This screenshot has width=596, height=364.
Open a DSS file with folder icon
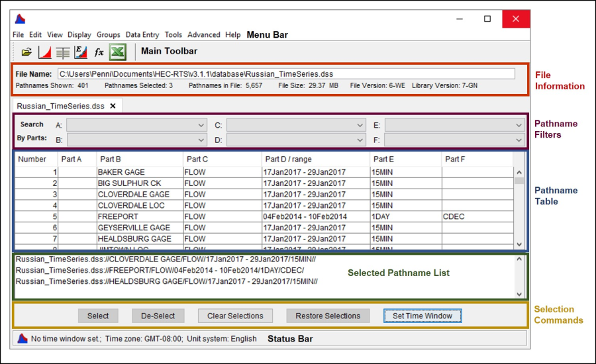tap(26, 52)
